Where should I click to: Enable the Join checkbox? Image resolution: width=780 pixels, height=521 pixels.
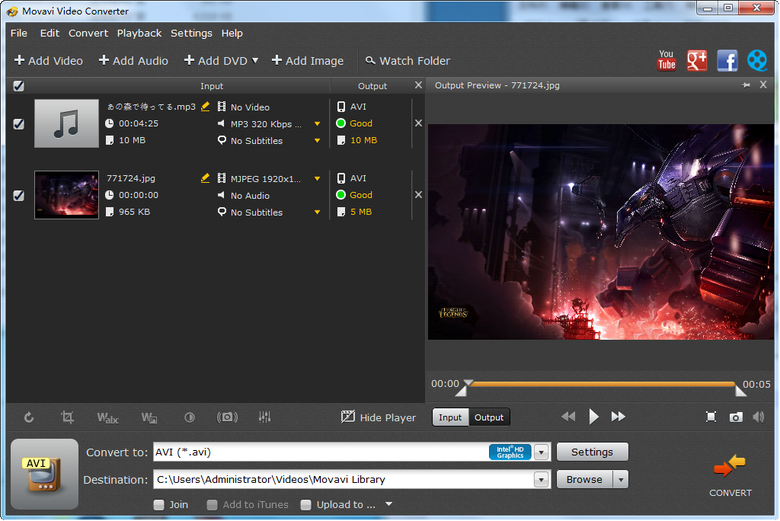[159, 505]
